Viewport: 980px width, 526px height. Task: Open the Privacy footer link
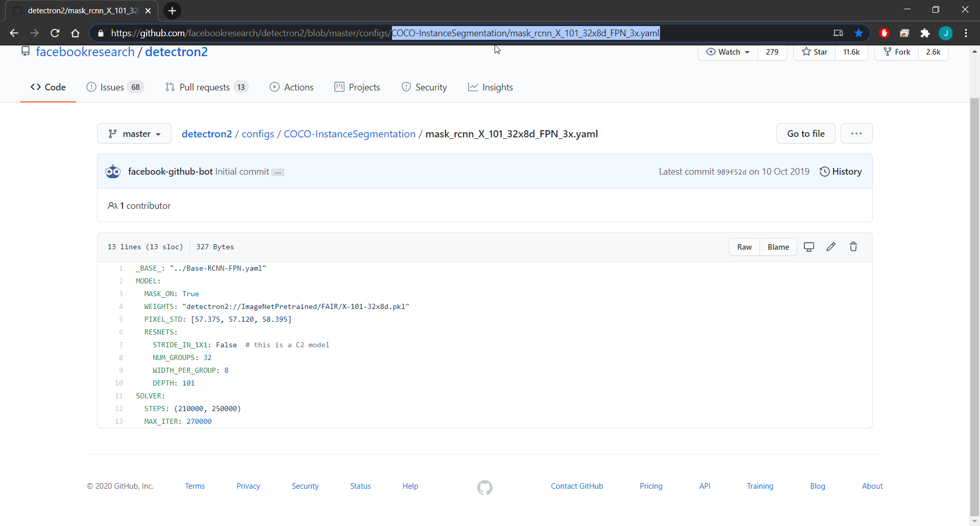pyautogui.click(x=249, y=486)
